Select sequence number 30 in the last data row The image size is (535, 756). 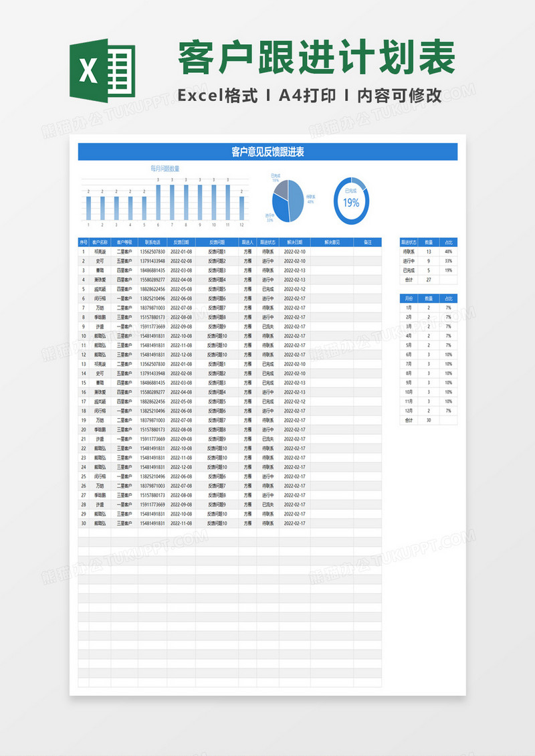(84, 523)
